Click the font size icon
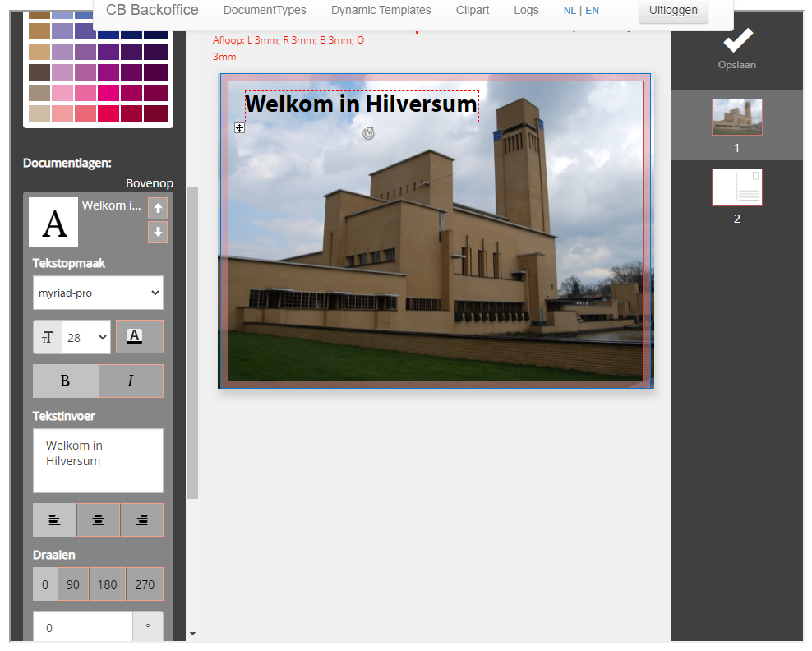812x651 pixels. [48, 337]
